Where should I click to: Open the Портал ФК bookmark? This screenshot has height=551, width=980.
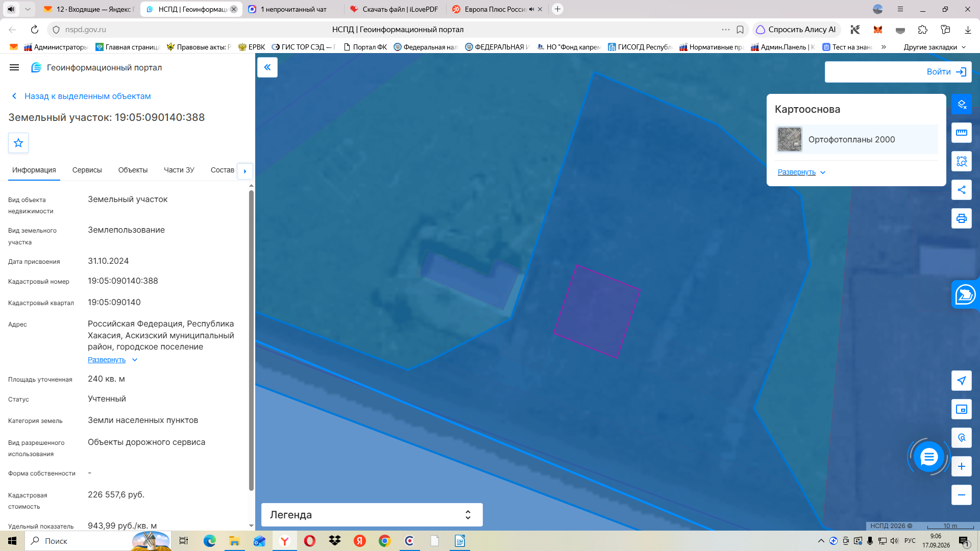(365, 47)
